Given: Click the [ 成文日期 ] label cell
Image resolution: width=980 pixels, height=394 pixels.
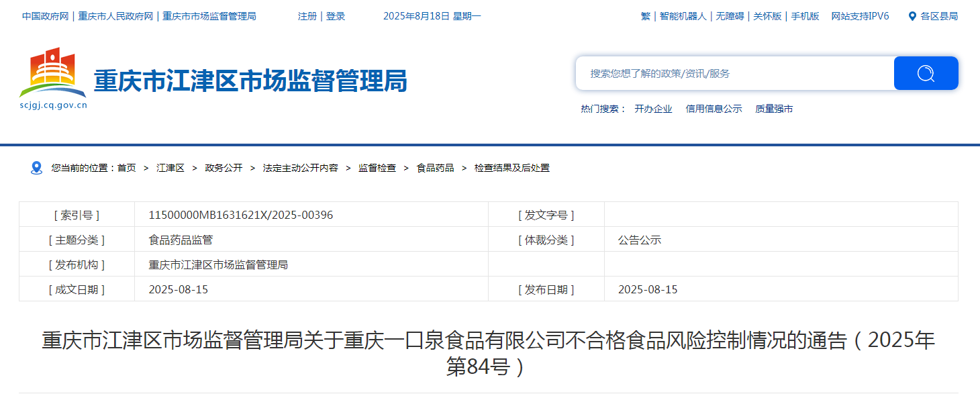Looking at the screenshot, I should 77,289.
